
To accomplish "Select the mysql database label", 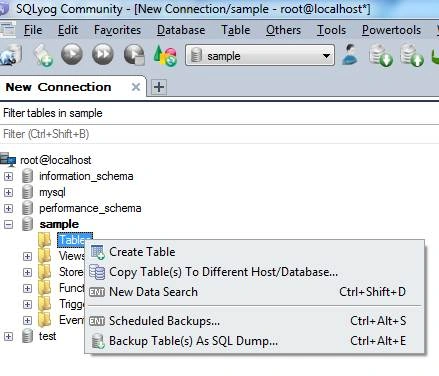I will pyautogui.click(x=52, y=192).
